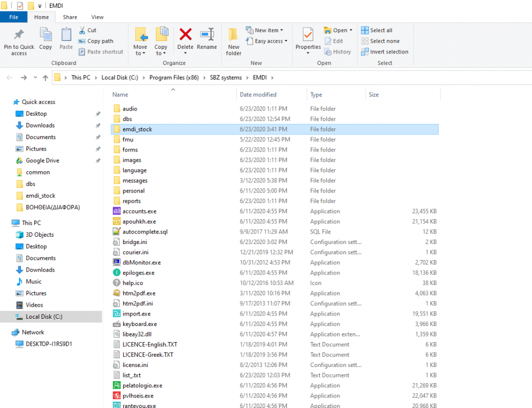Click the Pin to Quick access icon

tap(19, 35)
